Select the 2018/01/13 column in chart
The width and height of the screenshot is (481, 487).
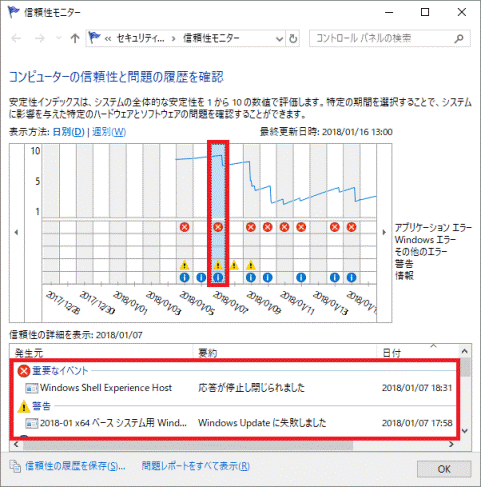click(x=318, y=213)
